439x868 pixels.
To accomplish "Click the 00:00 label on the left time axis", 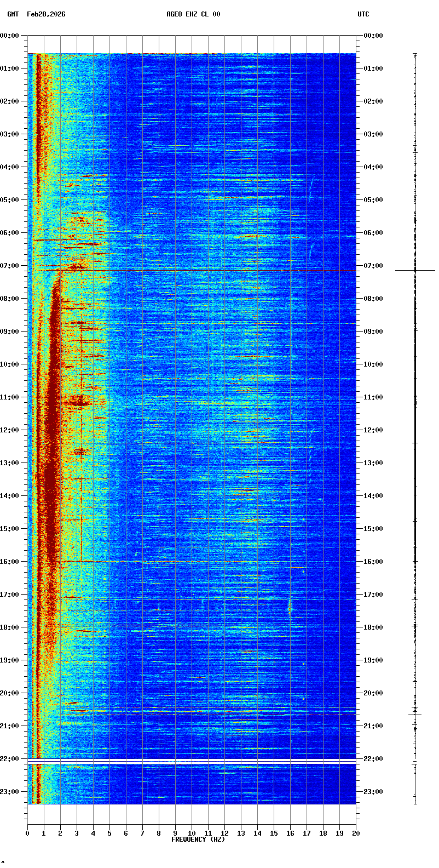I will pyautogui.click(x=10, y=36).
